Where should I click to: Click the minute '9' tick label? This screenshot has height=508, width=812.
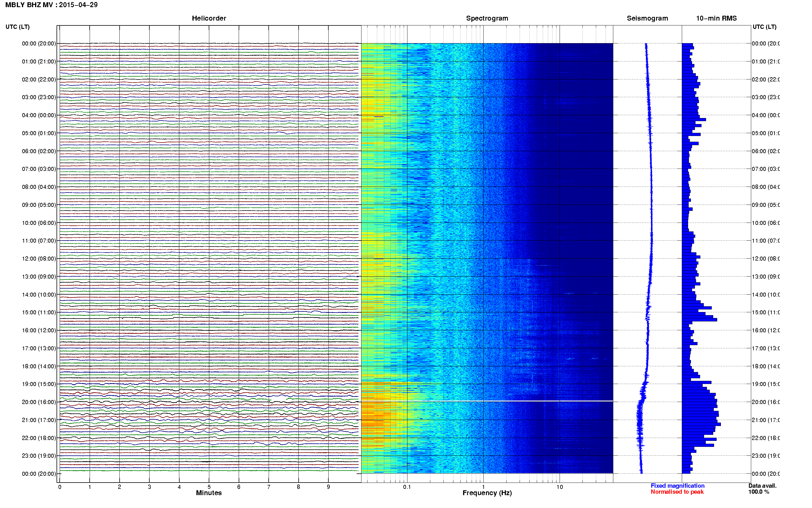point(328,487)
